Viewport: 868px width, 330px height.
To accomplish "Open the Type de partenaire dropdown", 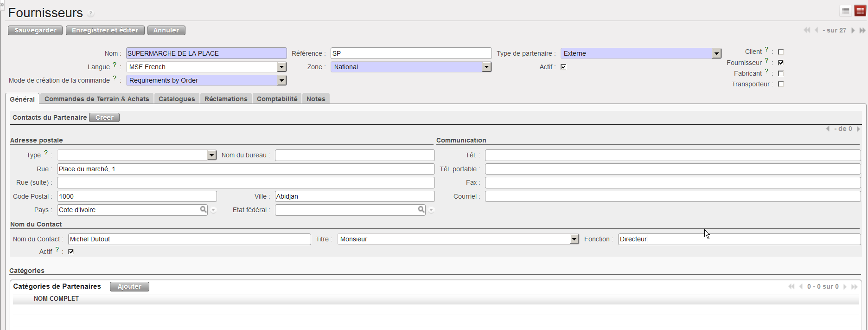I will click(716, 53).
